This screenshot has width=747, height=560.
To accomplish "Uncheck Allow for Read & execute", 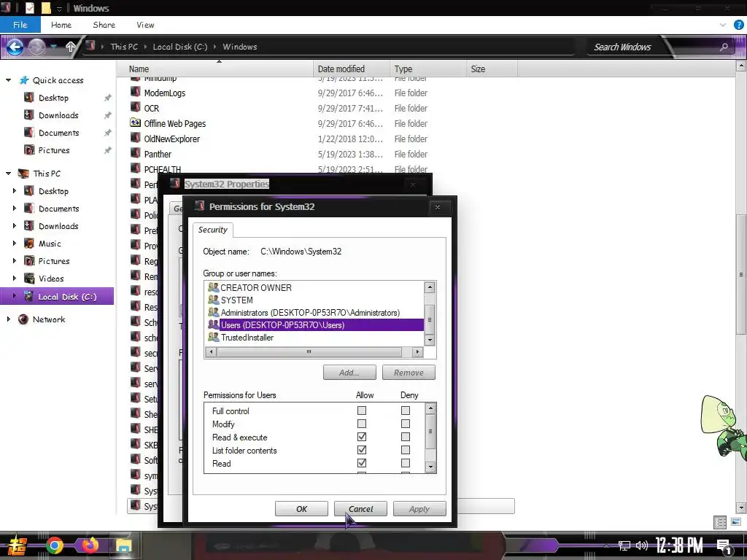I will 362,437.
